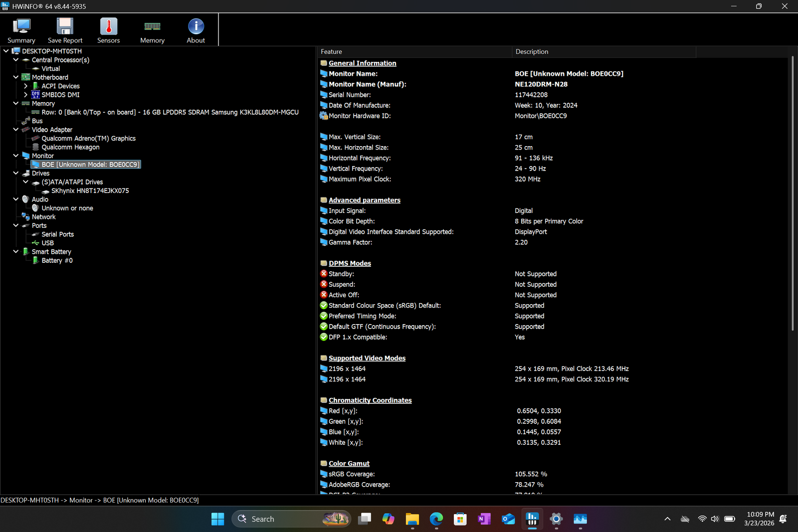Collapse the Video Adapter node

tap(16, 130)
